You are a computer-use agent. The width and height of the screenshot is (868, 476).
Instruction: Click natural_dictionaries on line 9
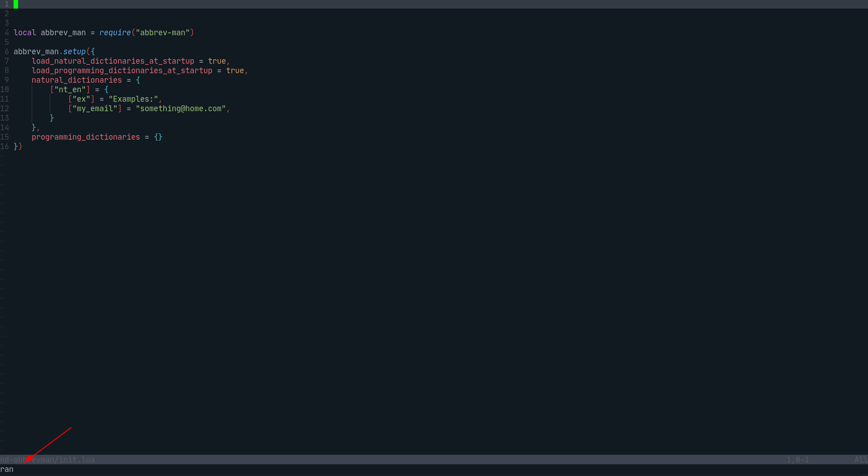(x=77, y=80)
